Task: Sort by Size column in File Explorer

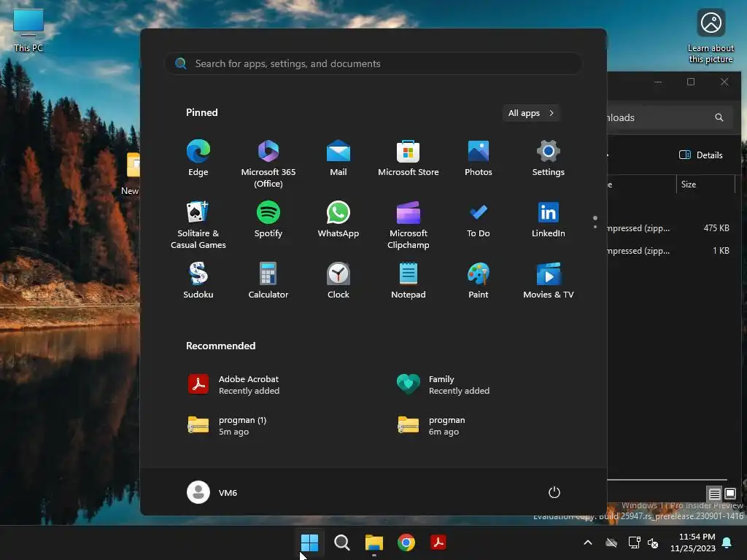Action: click(705, 184)
